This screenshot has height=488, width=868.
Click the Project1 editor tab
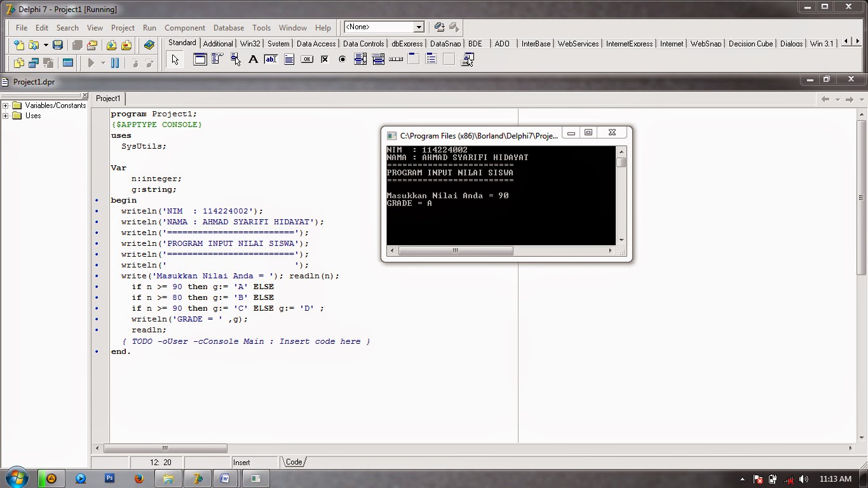[108, 98]
